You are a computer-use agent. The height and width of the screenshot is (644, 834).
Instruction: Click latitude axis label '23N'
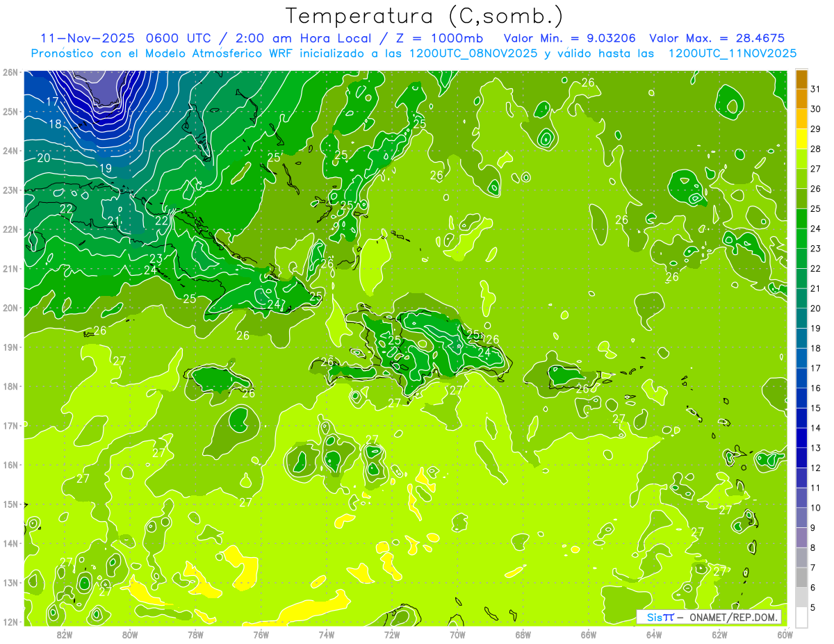point(10,190)
